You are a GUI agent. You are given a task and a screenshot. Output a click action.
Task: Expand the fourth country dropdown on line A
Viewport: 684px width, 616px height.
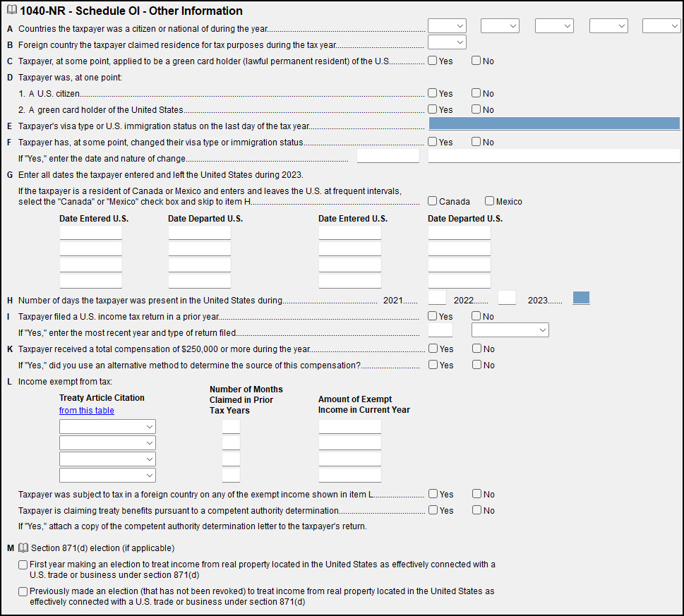(608, 26)
